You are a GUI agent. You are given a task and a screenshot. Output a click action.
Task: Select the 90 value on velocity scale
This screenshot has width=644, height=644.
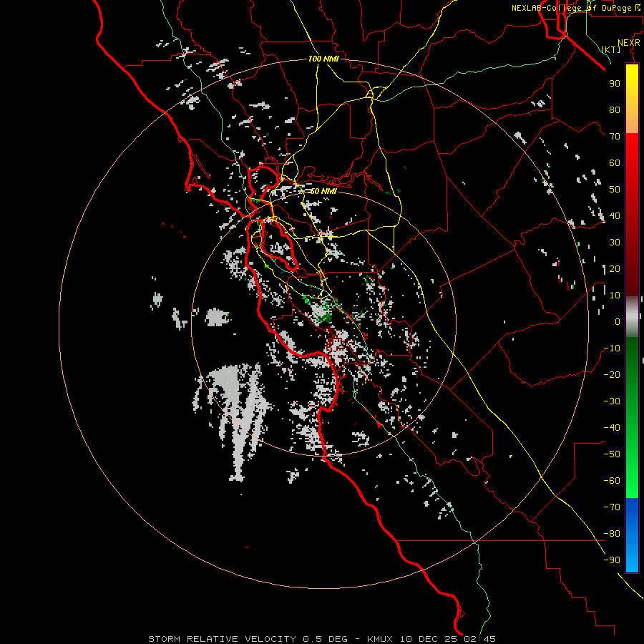pyautogui.click(x=615, y=84)
